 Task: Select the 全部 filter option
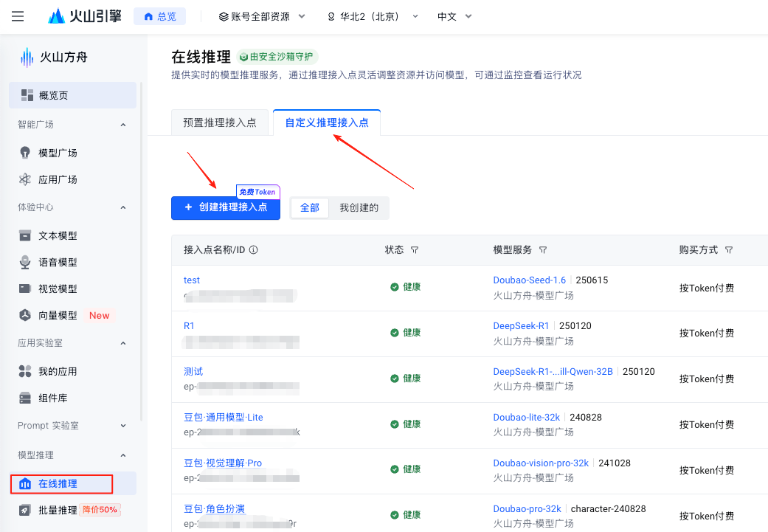tap(309, 208)
